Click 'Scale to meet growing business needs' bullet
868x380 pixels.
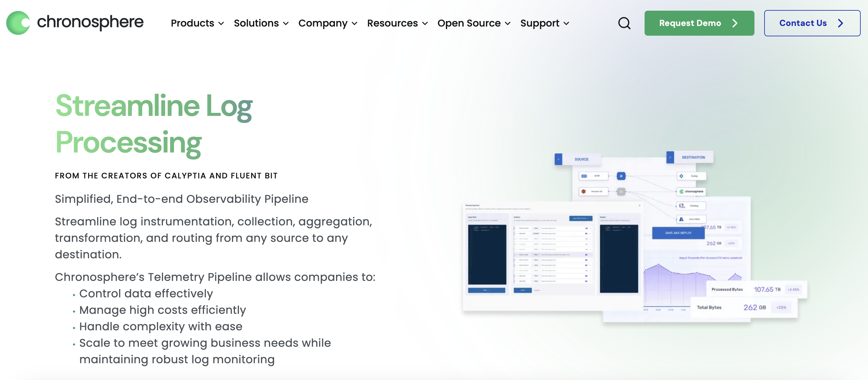[205, 351]
